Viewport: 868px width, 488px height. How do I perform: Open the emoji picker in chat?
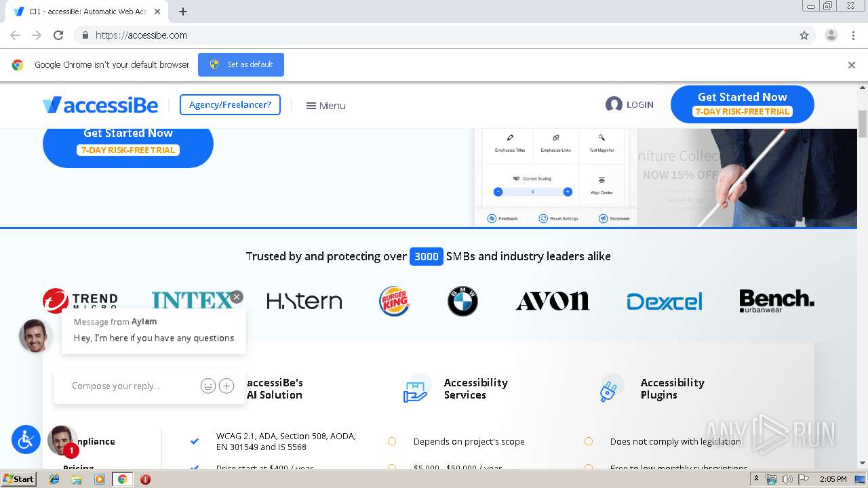208,386
